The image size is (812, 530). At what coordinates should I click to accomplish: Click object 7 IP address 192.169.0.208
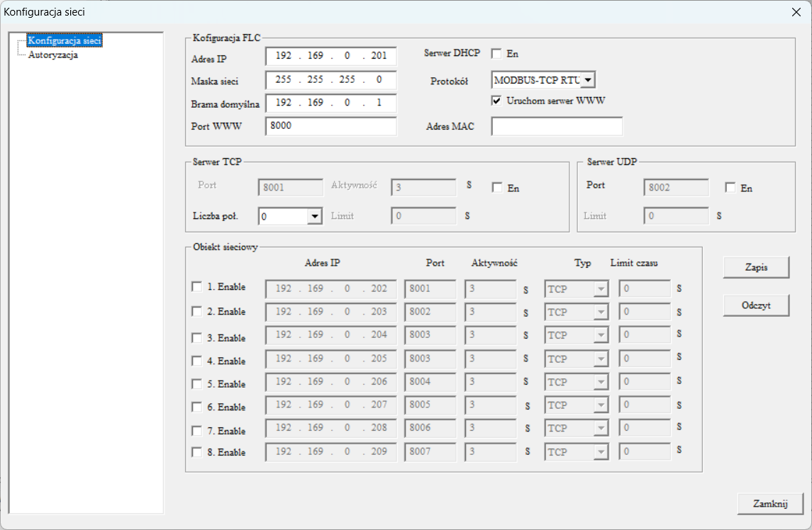[x=331, y=428]
